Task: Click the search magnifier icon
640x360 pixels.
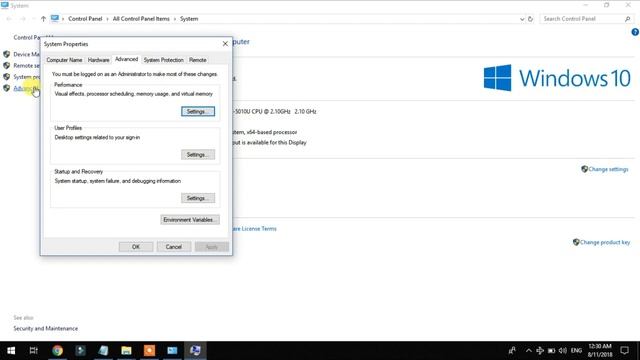Action: click(628, 19)
